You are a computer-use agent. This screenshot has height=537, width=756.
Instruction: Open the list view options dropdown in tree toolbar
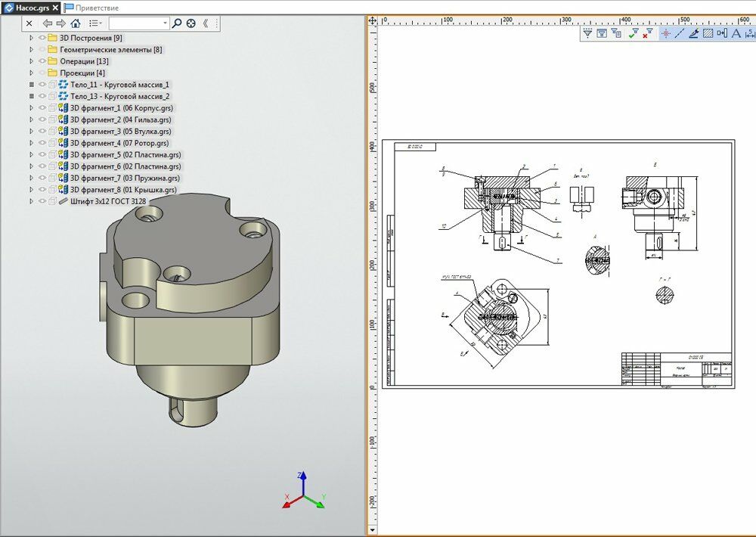click(x=95, y=23)
